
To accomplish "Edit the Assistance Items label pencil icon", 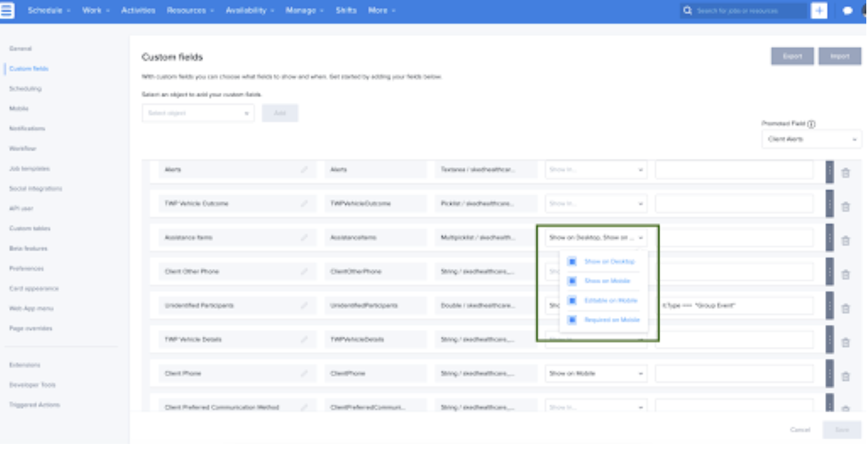I will point(304,237).
